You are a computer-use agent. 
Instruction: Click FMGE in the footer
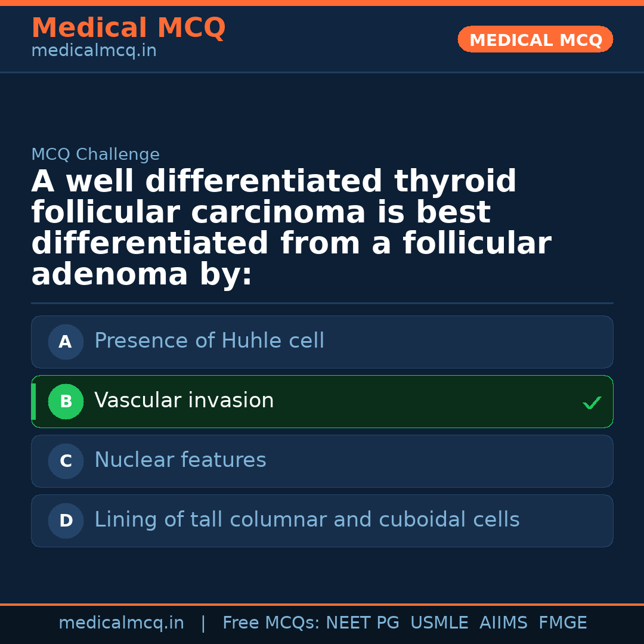[x=562, y=623]
